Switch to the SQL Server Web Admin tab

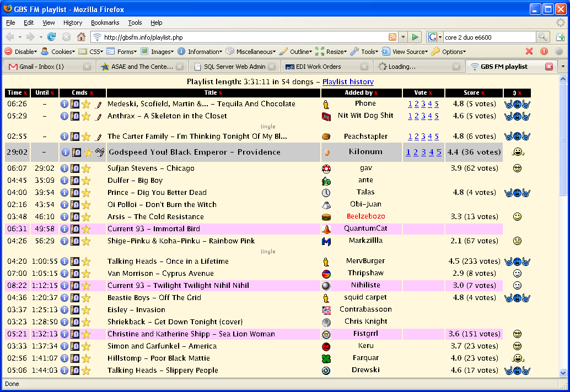tap(234, 67)
